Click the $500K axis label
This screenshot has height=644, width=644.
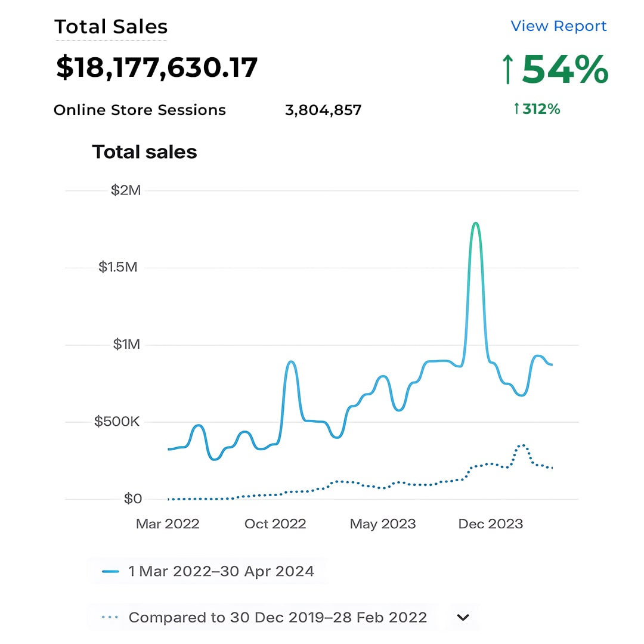[117, 422]
